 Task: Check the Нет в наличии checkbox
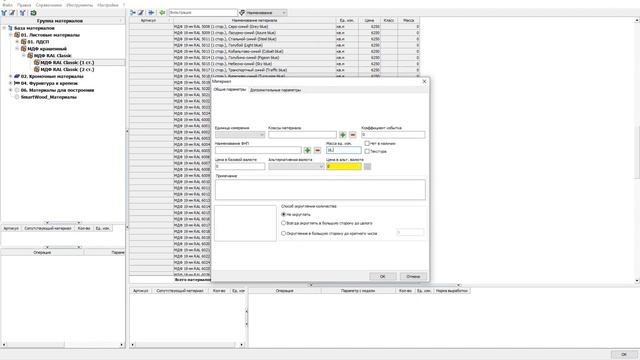coord(367,144)
